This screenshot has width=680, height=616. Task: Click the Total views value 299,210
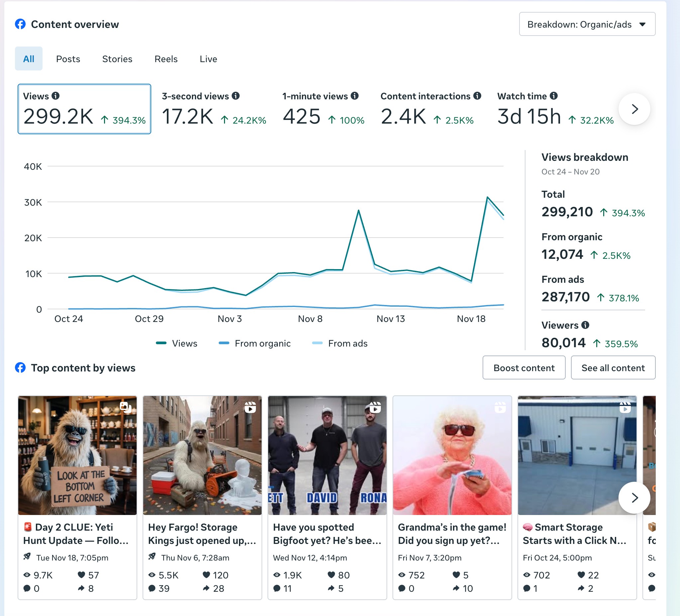tap(567, 212)
